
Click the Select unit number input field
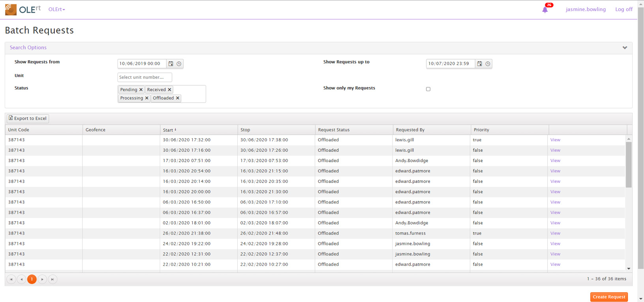[145, 77]
